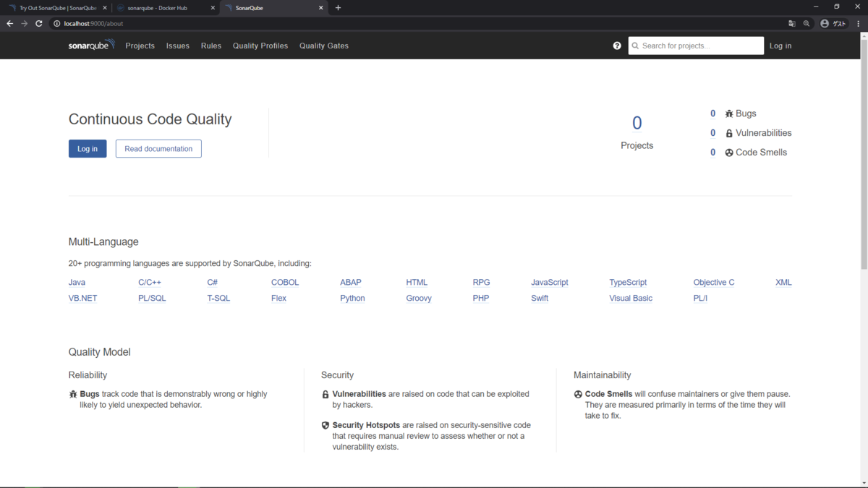Switch to 'Try Out SonarQube' browser tab

[x=56, y=8]
